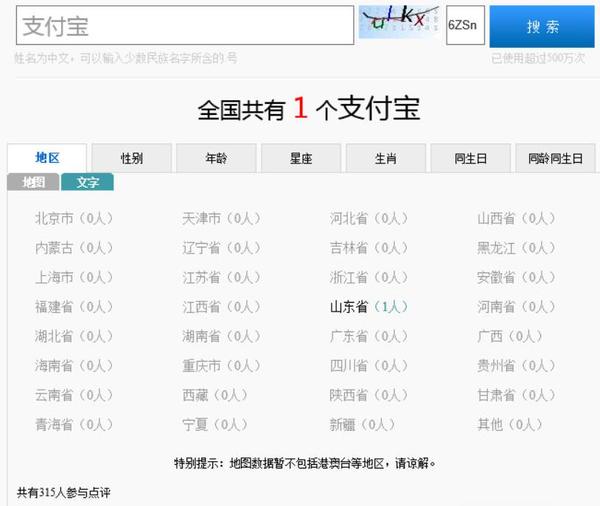600x506 pixels.
Task: Click 新疆 (0人) entry
Action: [x=362, y=424]
